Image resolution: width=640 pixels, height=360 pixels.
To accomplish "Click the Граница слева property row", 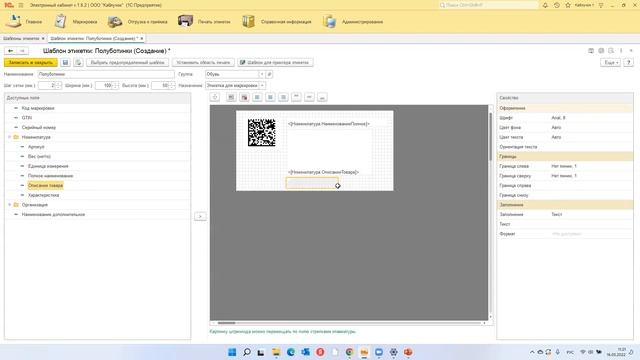I will (565, 166).
